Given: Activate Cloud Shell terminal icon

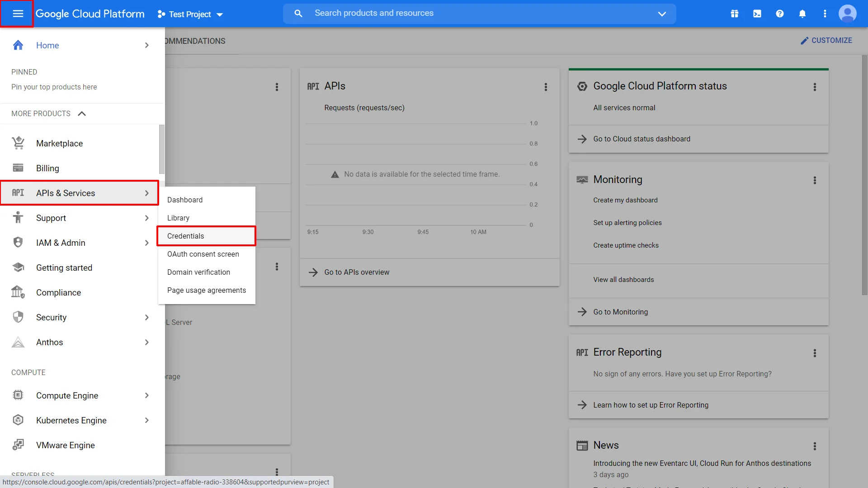Looking at the screenshot, I should 757,14.
